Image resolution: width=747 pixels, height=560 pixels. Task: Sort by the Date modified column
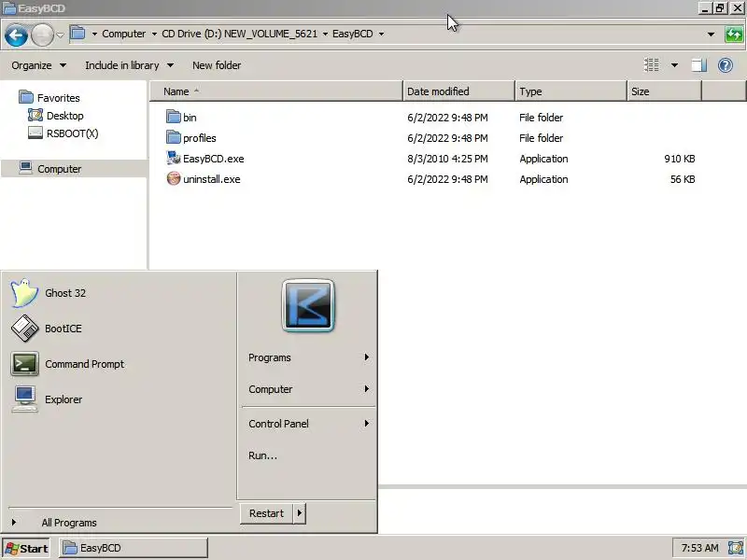[x=458, y=91]
